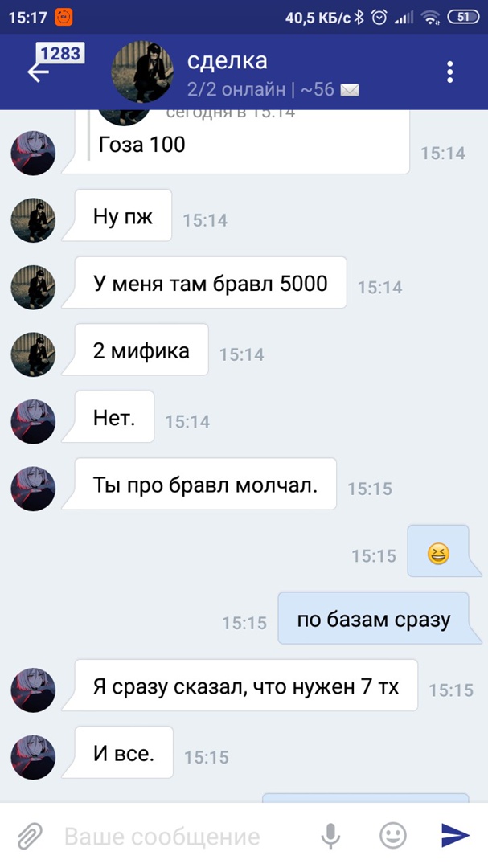Open the сделка chat avatar in header

(x=142, y=72)
